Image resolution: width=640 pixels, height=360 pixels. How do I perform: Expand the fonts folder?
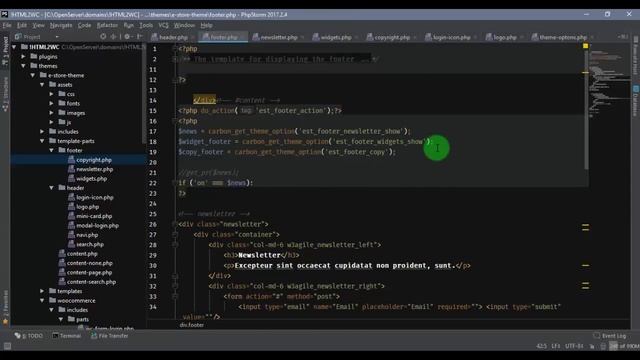52,104
